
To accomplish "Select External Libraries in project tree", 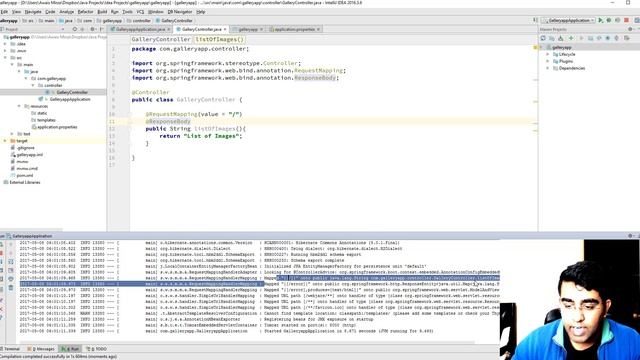I will (x=24, y=182).
